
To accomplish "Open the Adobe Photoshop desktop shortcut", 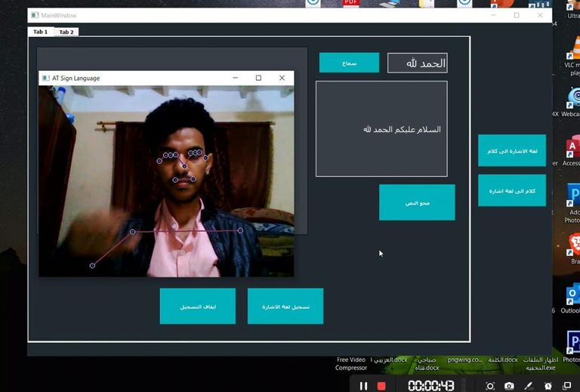I will [572, 203].
